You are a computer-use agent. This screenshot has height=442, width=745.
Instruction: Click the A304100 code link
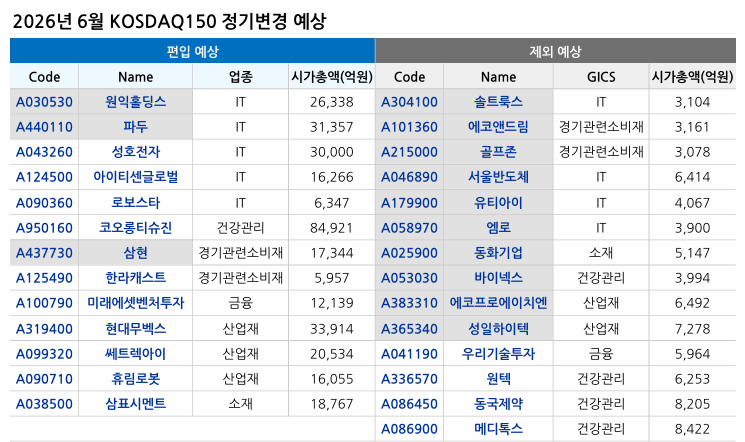409,102
